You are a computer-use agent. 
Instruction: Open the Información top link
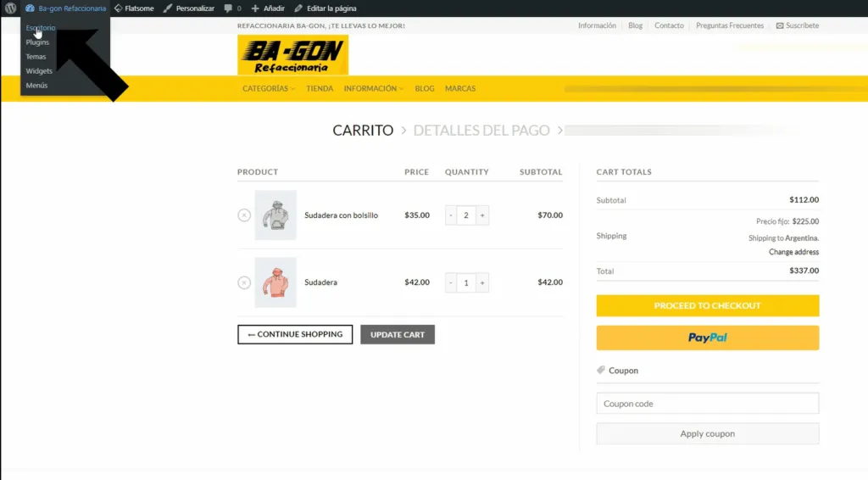coord(597,25)
